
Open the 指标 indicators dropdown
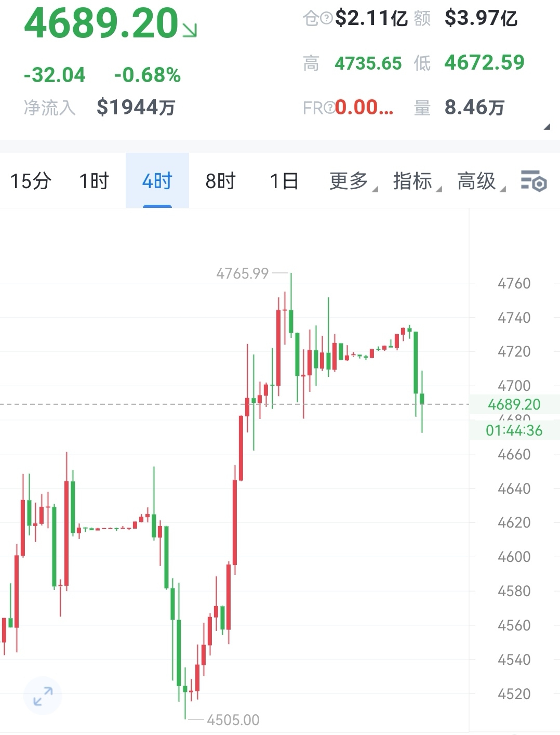point(417,181)
